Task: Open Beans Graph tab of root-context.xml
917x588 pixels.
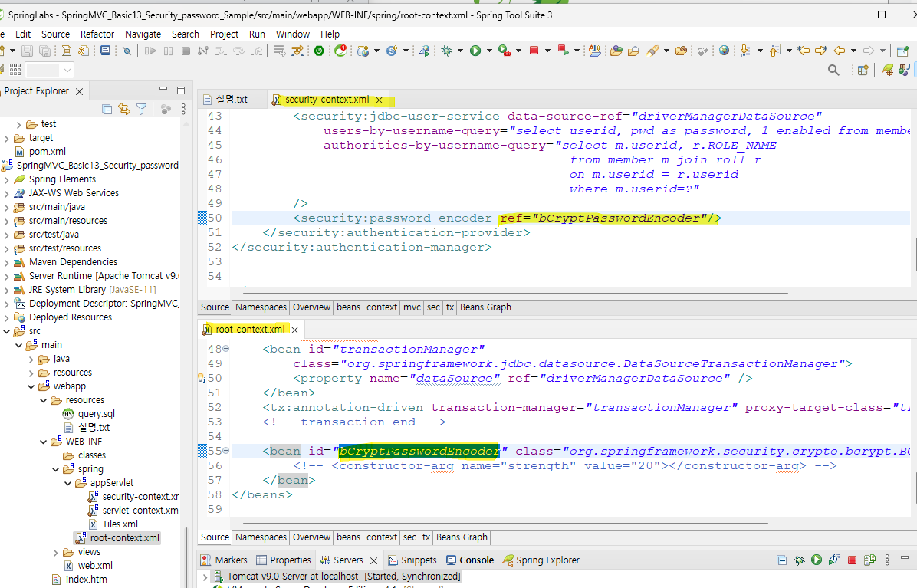Action: pos(462,537)
